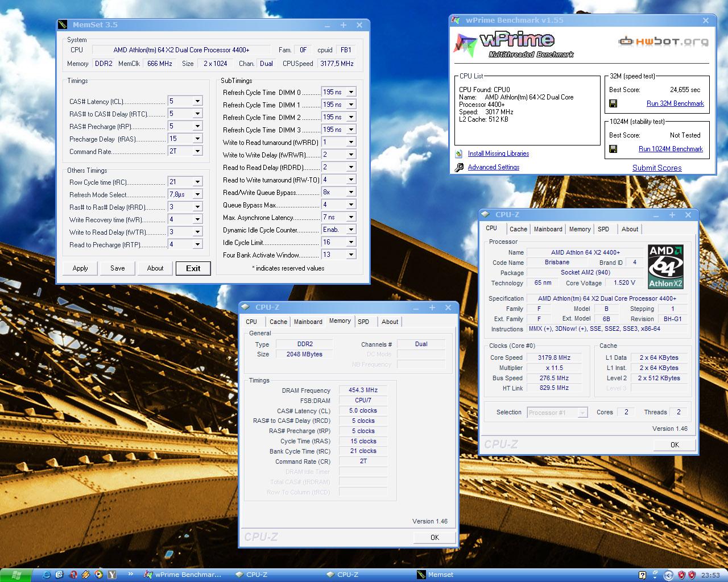Click the save icon for the 1024M score

614,149
